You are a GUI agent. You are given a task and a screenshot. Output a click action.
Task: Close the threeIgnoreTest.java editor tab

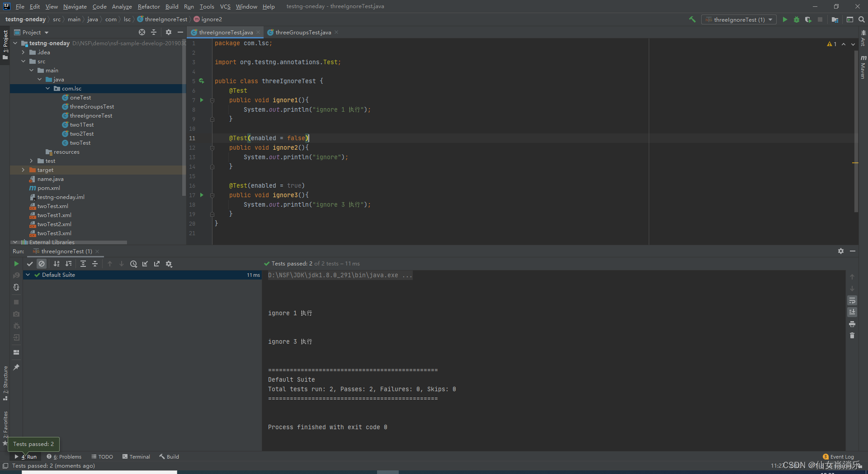(258, 32)
